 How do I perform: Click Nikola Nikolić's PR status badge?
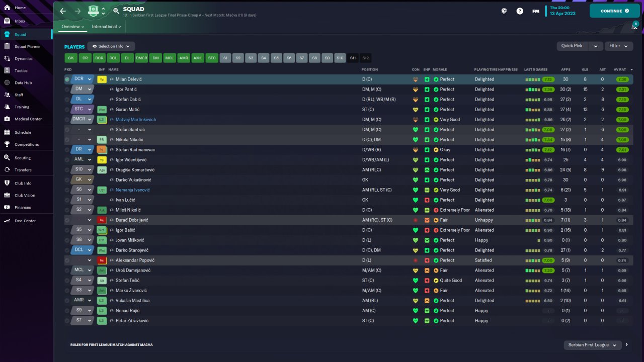102,140
